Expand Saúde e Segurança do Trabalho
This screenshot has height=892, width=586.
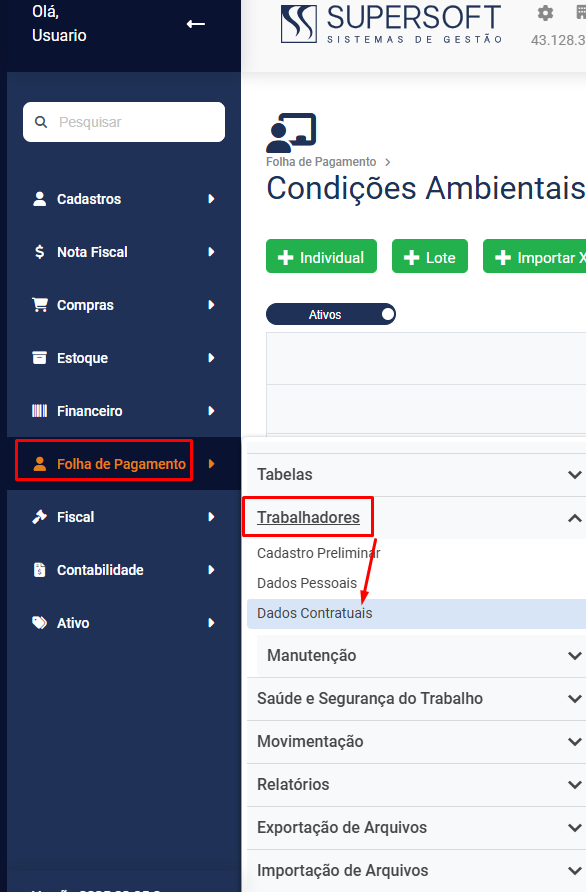416,699
